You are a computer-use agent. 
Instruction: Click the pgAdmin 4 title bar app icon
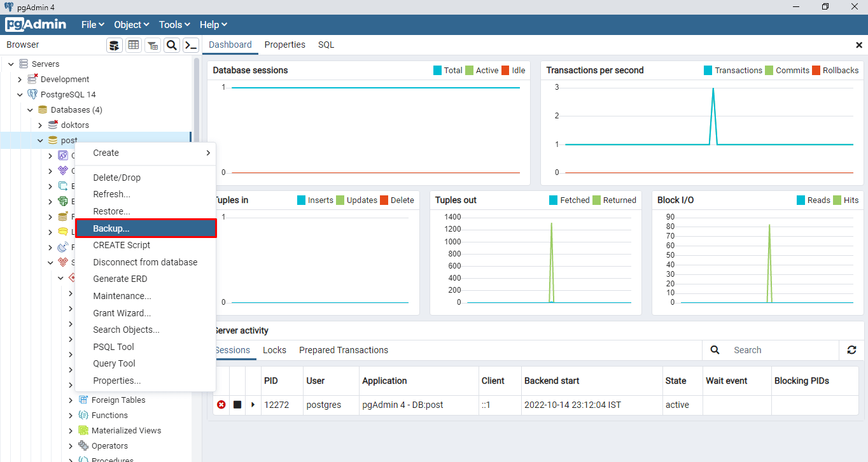click(x=8, y=7)
